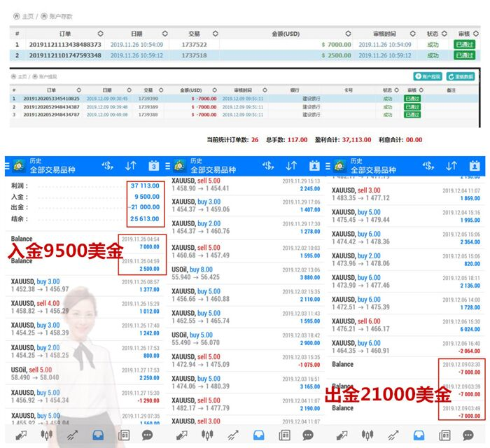This screenshot has width=490, height=448.
Task: Click the 盈利合计 37,113.00 statistic
Action: tap(343, 139)
